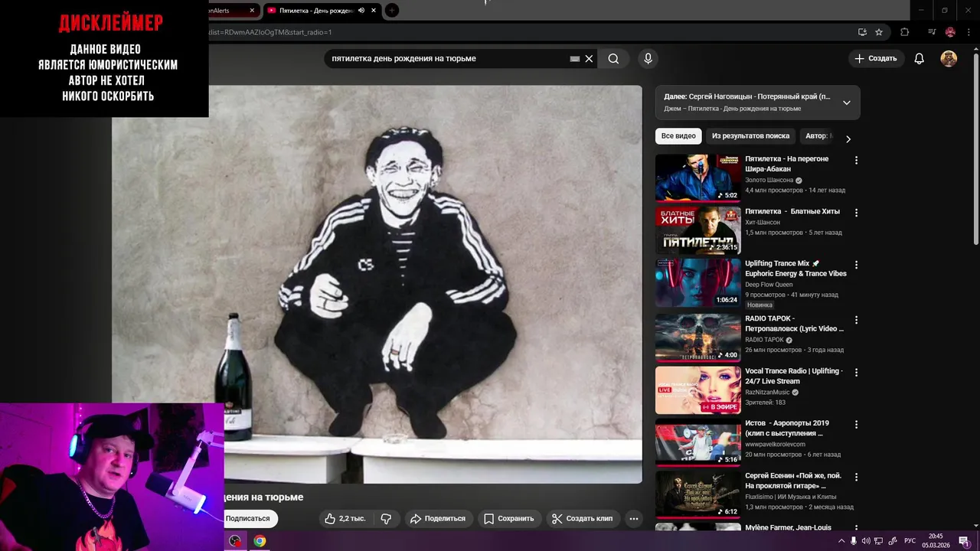This screenshot has height=551, width=980.
Task: Open the YouTube account avatar menu
Action: tap(949, 59)
